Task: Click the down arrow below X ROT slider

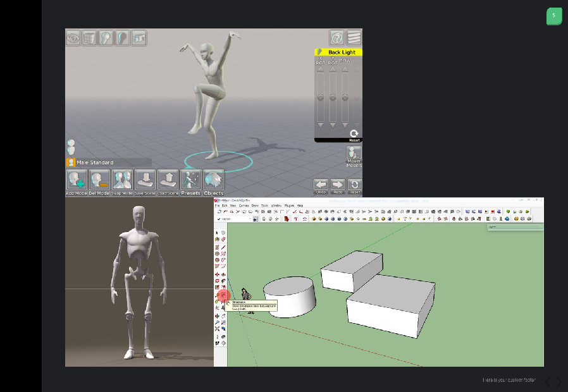Action: click(x=321, y=125)
